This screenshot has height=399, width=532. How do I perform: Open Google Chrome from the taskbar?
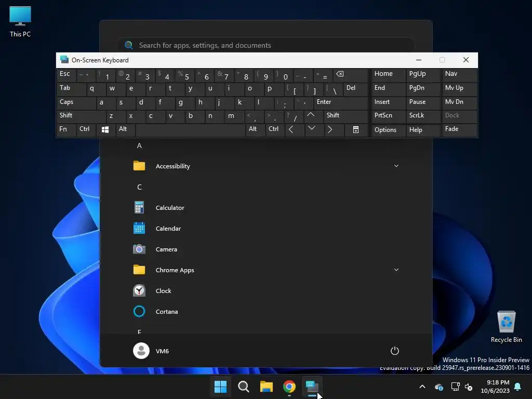coord(289,387)
